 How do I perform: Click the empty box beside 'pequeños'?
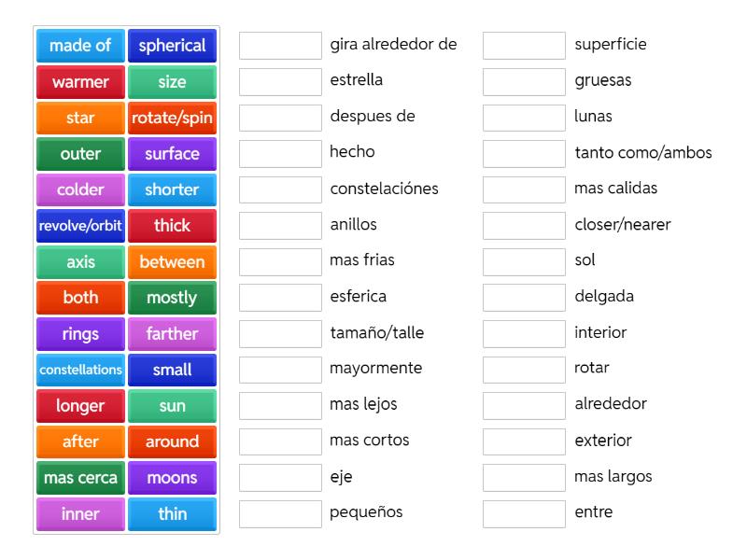pos(280,513)
